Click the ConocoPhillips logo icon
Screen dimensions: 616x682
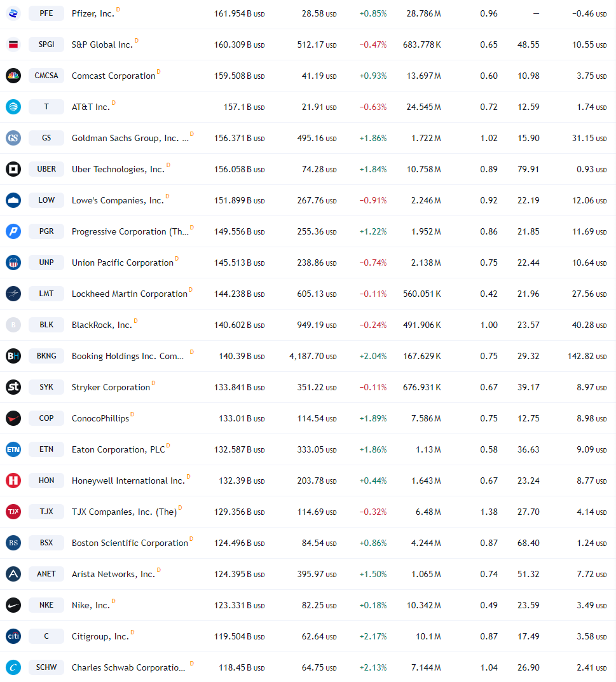(13, 418)
